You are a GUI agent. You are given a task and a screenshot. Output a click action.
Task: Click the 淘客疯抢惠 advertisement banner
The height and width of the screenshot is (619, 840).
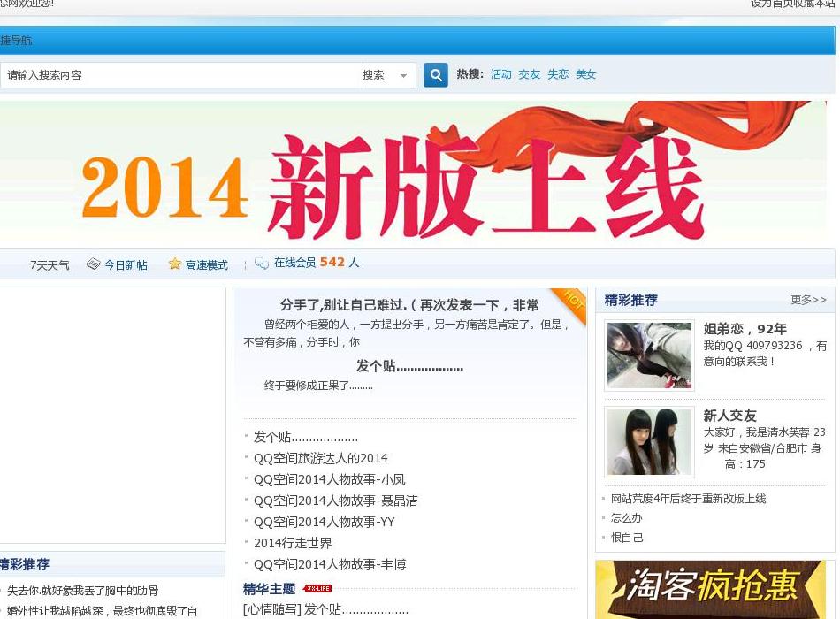pyautogui.click(x=711, y=590)
